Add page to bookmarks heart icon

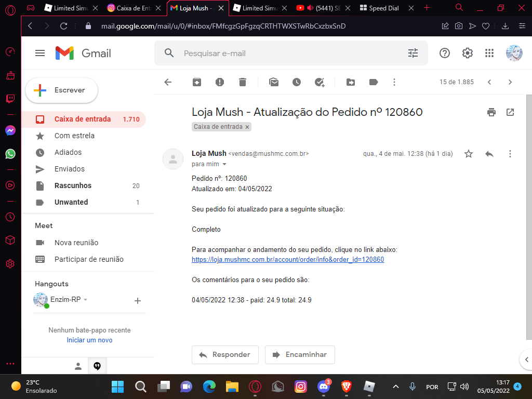click(486, 26)
